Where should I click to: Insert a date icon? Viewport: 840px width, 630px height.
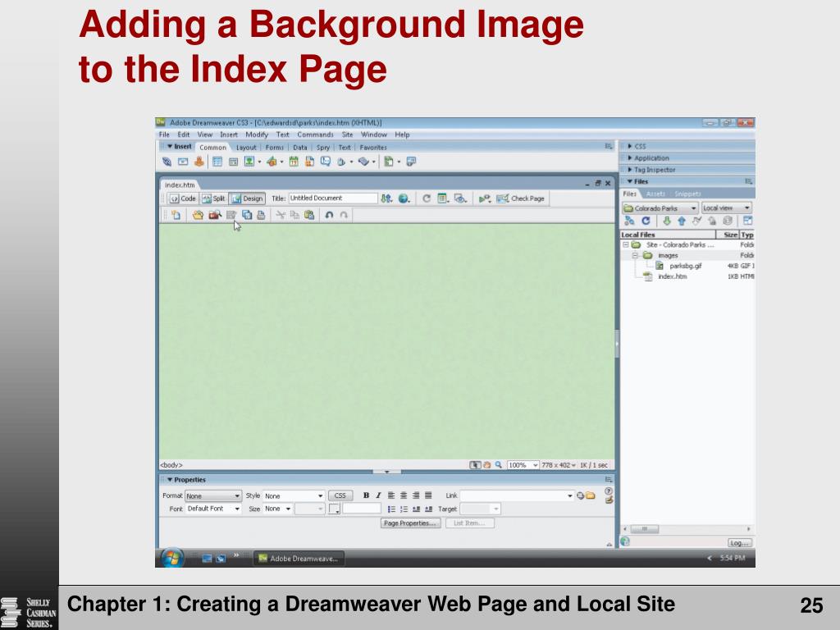[294, 162]
